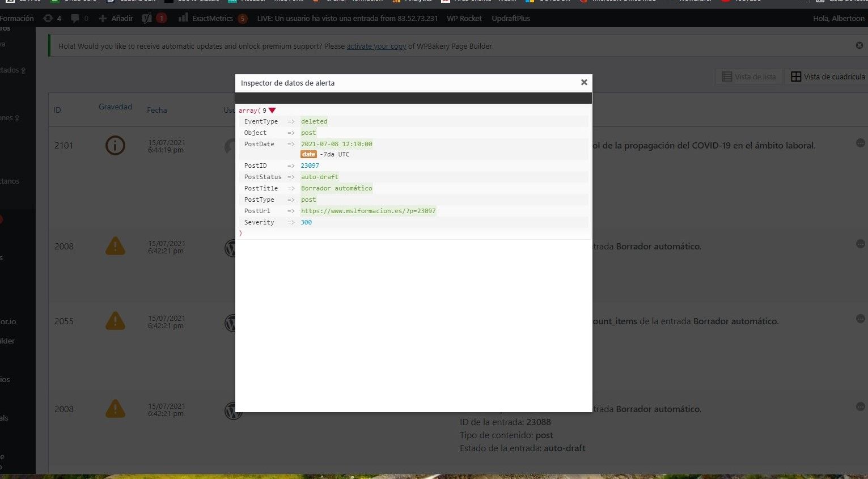Open ExactMetrics in the admin bar
The height and width of the screenshot is (479, 868).
(x=213, y=18)
